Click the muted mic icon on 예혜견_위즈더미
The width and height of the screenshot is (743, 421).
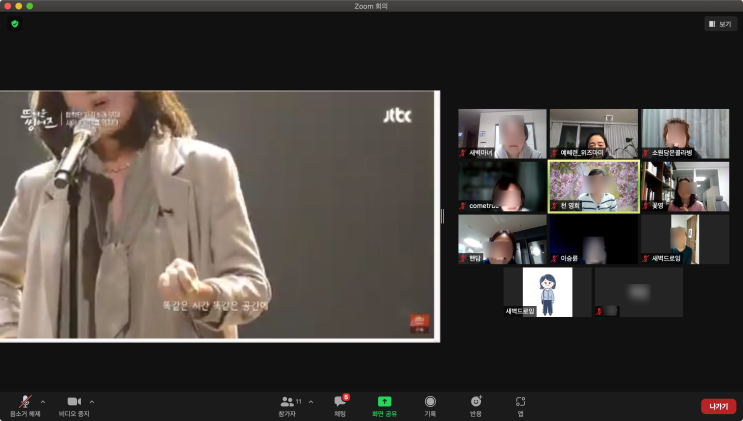554,153
